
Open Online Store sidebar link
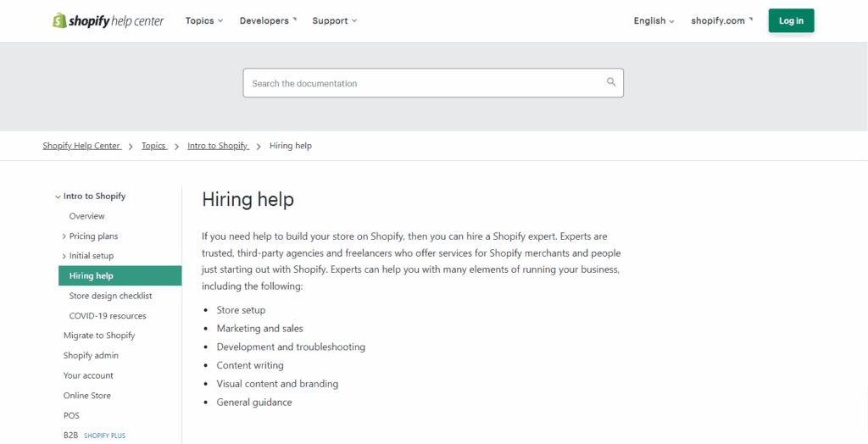tap(87, 396)
